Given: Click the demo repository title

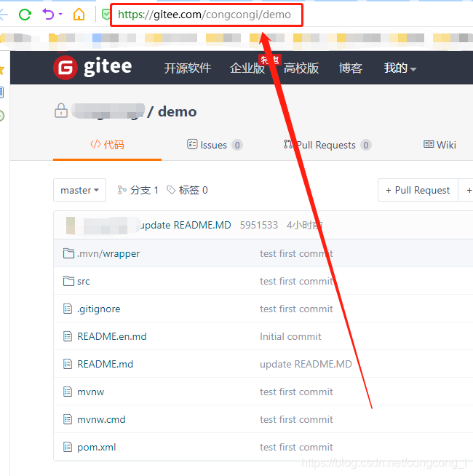Looking at the screenshot, I should point(178,111).
